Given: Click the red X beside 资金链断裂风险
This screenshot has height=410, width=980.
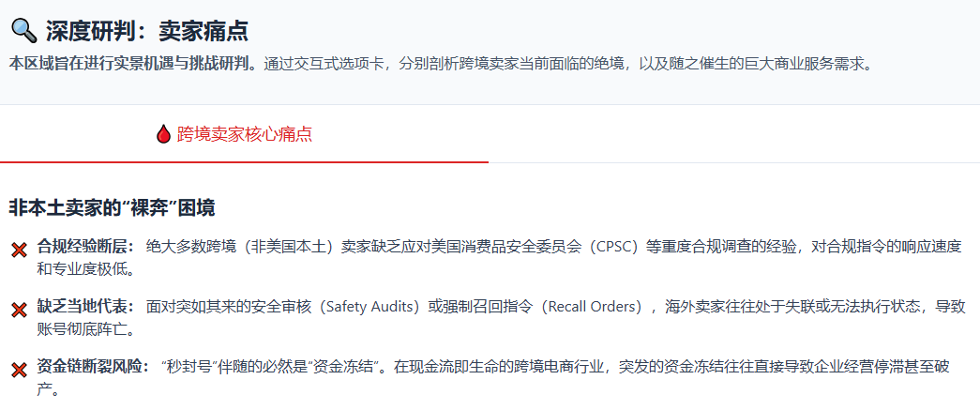Looking at the screenshot, I should (x=19, y=370).
